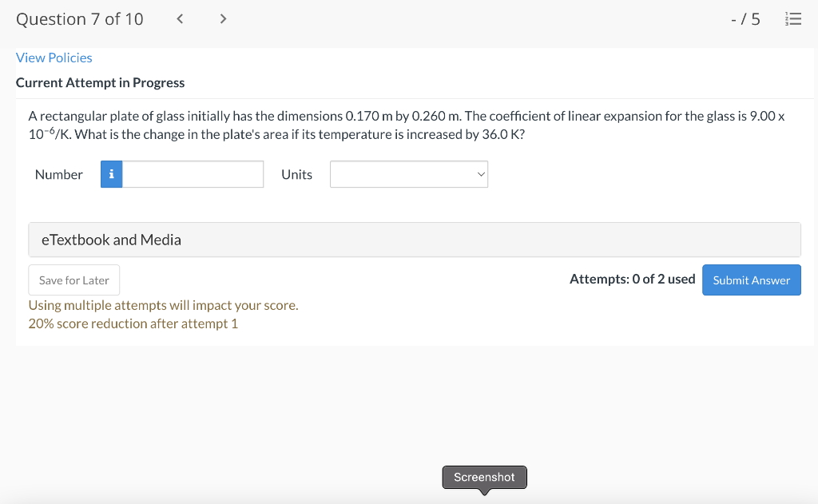Click inside the Number answer field
The height and width of the screenshot is (504, 818).
(194, 173)
